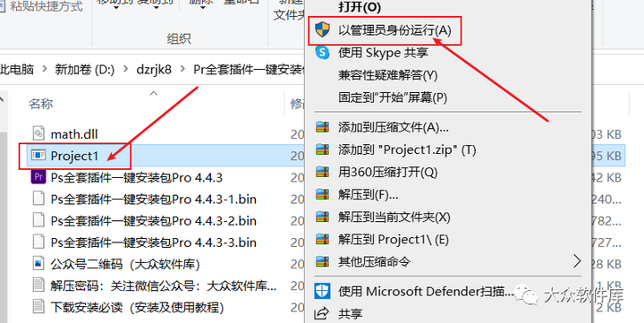
Task: Click the dzrjk8 folder in the breadcrumb
Action: point(154,70)
